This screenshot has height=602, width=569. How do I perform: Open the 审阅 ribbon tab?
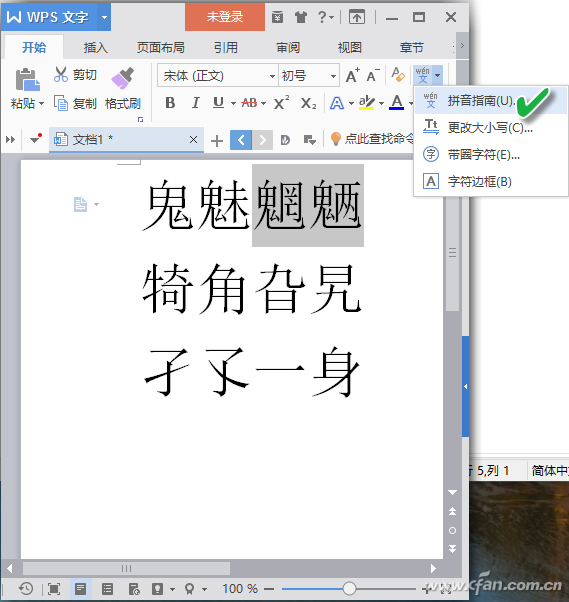point(288,47)
